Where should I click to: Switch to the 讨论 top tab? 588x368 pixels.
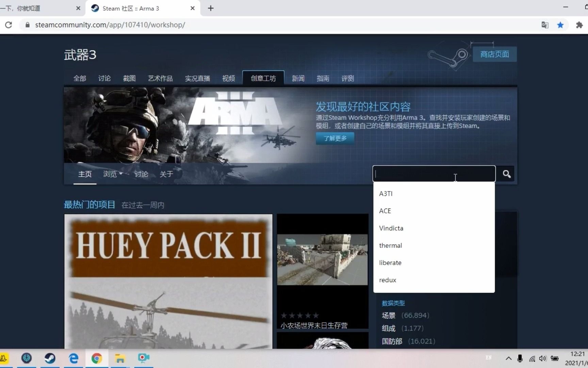point(104,78)
